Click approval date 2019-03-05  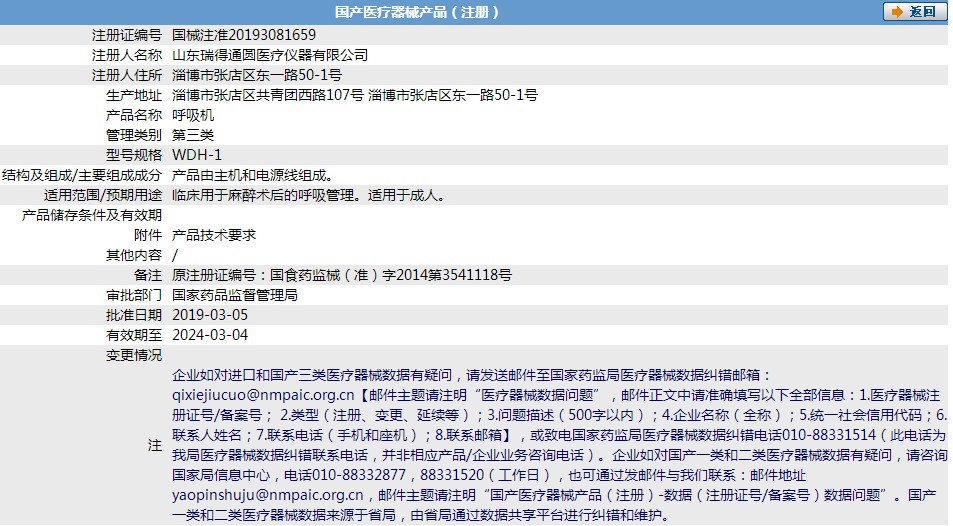(210, 316)
